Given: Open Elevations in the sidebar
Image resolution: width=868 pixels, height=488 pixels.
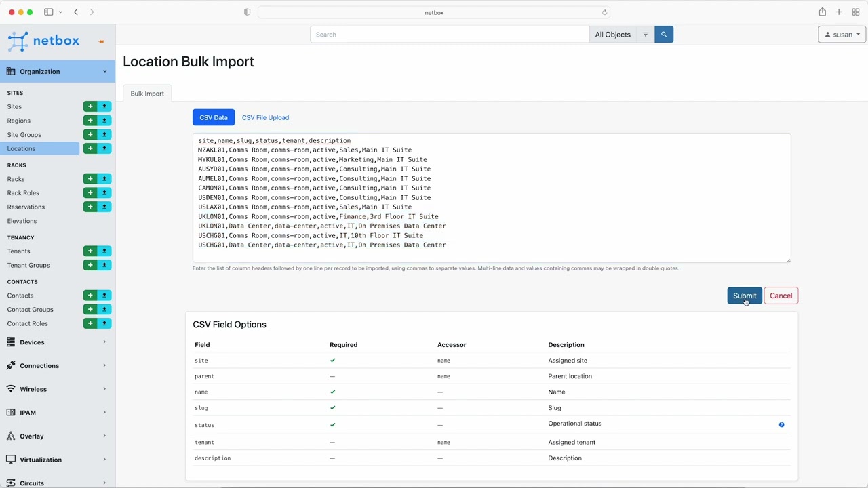Looking at the screenshot, I should coord(22,221).
